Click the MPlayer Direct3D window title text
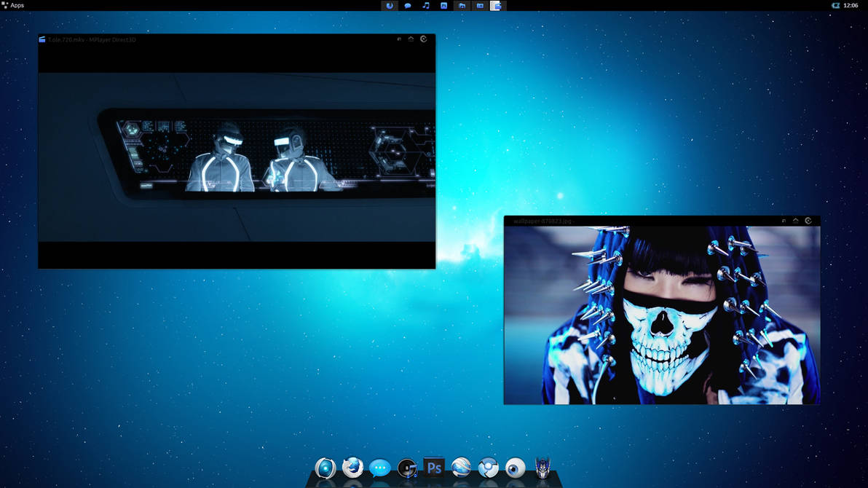Screen dimensions: 868x488 pyautogui.click(x=91, y=40)
